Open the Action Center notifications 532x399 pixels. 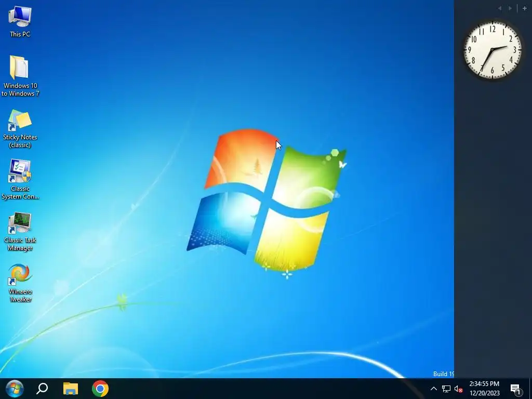point(515,389)
